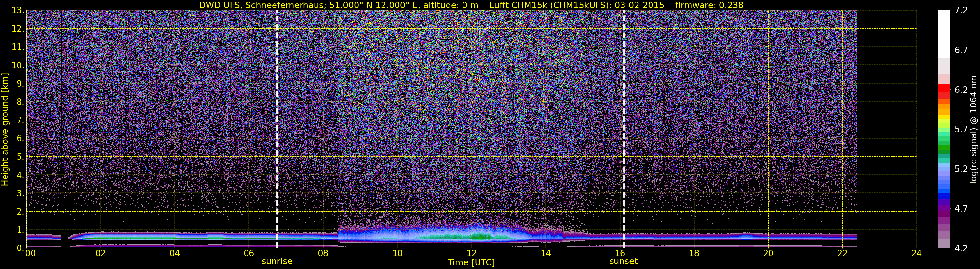Screen dimensions: 980x269
Task: Click the 'log(rc-signal) @ 1064 nm' colorbar label
Action: (x=973, y=130)
